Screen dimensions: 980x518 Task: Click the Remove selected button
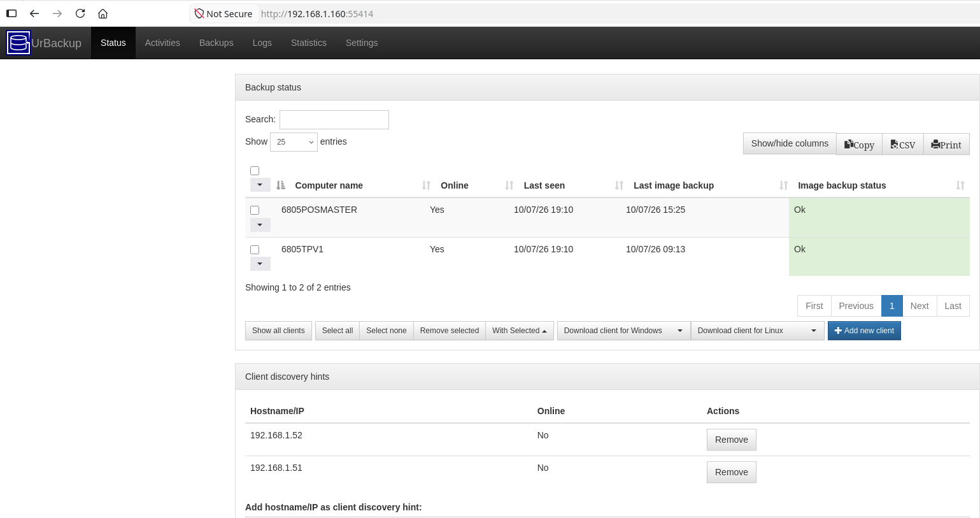[x=450, y=331]
